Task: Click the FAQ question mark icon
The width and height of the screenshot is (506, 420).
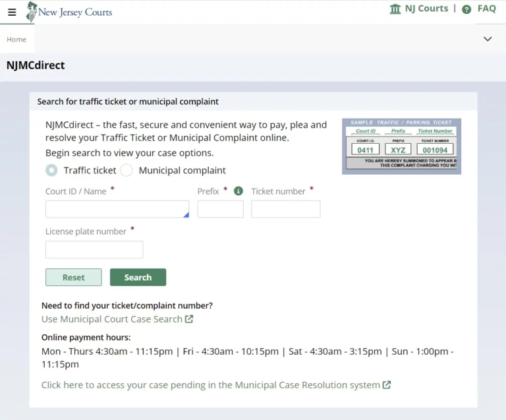Action: (x=466, y=9)
